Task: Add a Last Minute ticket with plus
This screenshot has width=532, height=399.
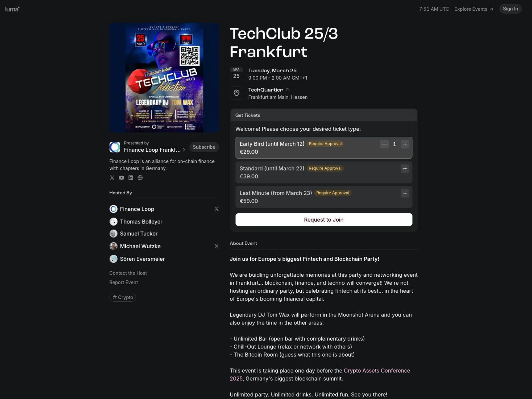Action: pyautogui.click(x=405, y=193)
